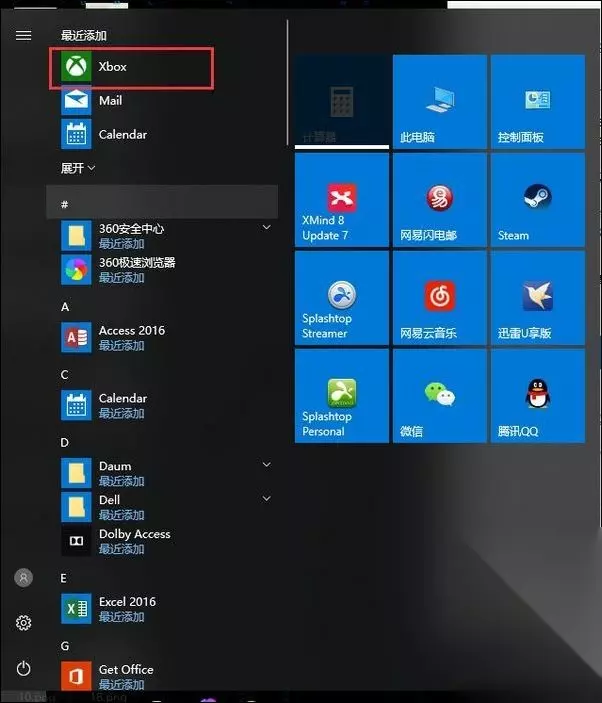The image size is (602, 703).
Task: Launch the 网易云音乐 tile
Action: click(x=440, y=298)
